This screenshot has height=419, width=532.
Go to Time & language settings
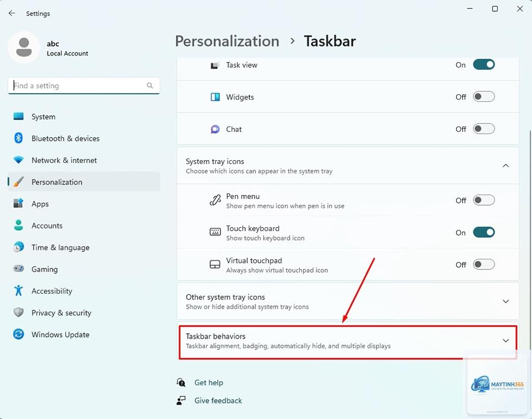coord(84,247)
